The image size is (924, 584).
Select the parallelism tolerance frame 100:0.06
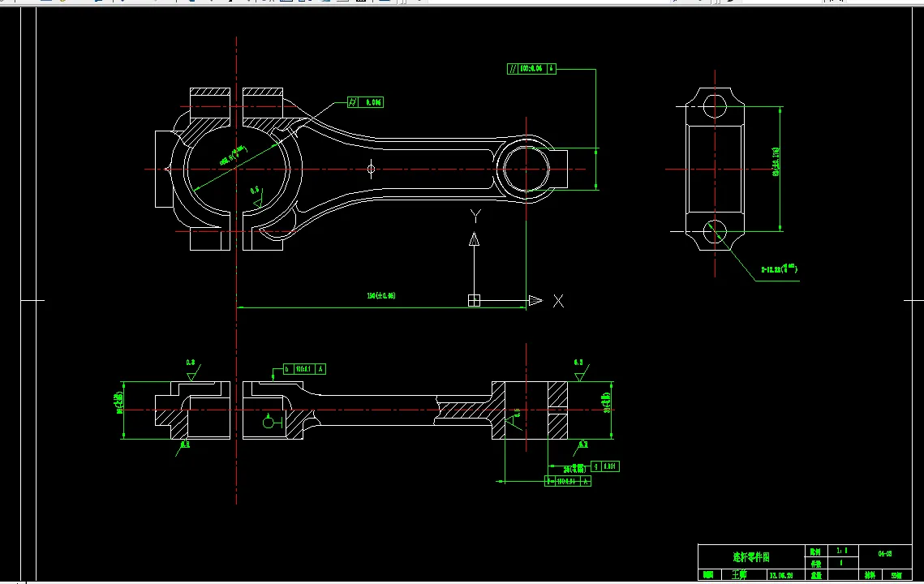coord(531,69)
